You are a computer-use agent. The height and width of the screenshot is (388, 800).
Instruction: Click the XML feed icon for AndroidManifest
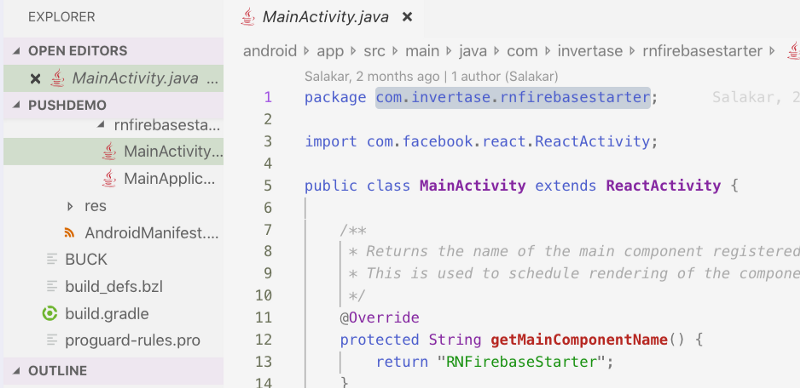tap(69, 233)
